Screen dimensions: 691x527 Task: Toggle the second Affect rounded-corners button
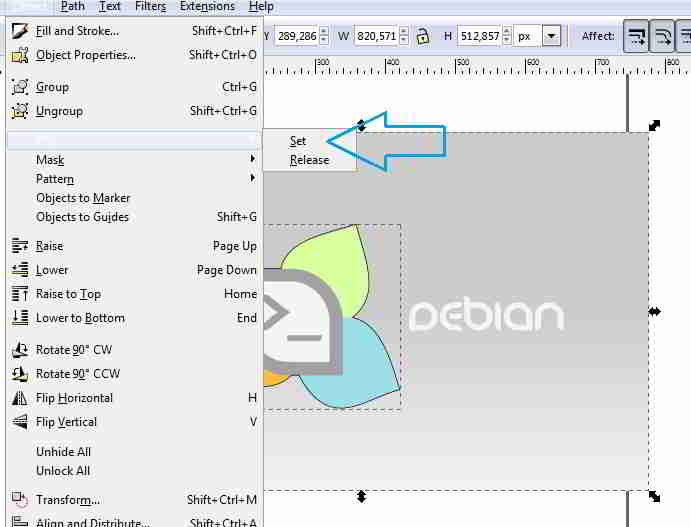pos(663,37)
